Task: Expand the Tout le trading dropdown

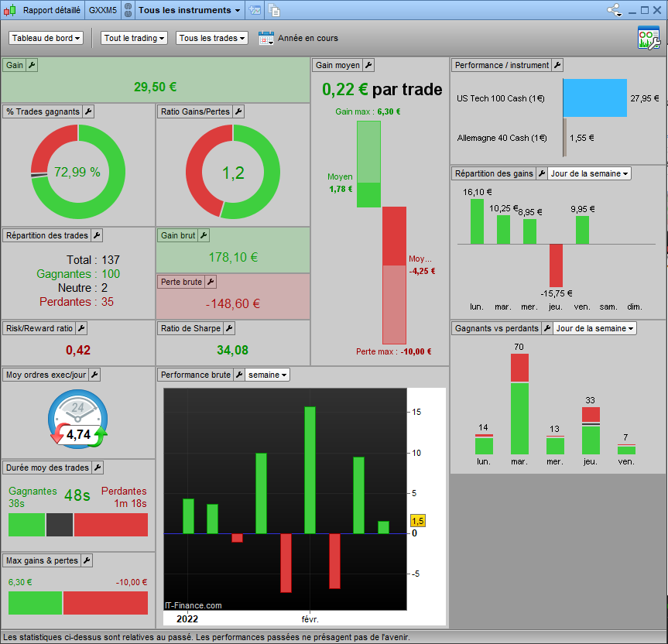Action: tap(134, 39)
